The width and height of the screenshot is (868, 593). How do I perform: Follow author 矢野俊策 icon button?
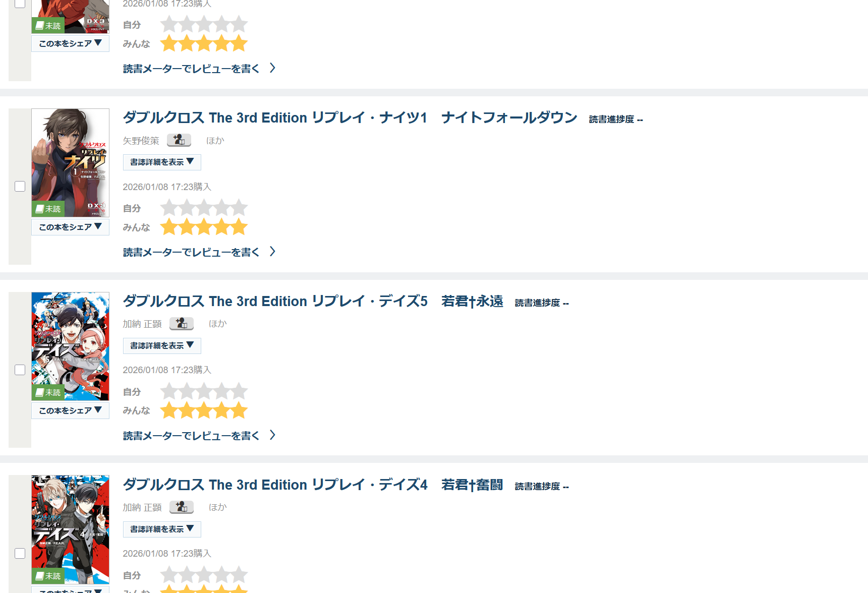pyautogui.click(x=179, y=140)
